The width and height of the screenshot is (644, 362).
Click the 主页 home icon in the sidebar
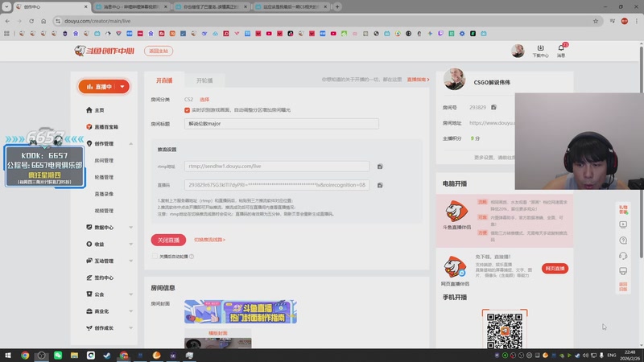89,110
